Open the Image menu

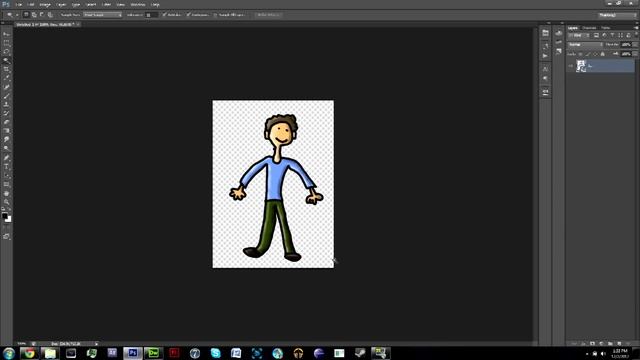pos(45,4)
